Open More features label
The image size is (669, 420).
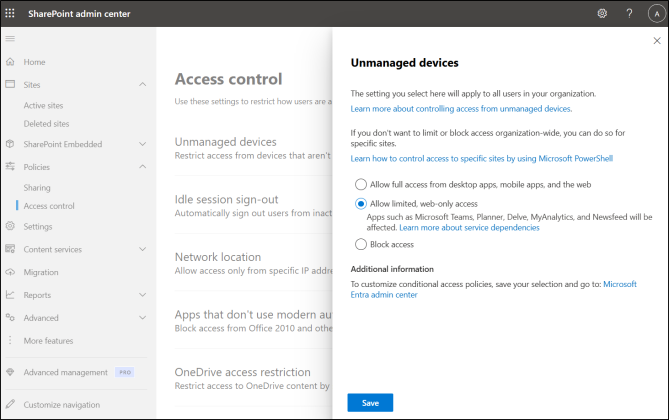[48, 341]
